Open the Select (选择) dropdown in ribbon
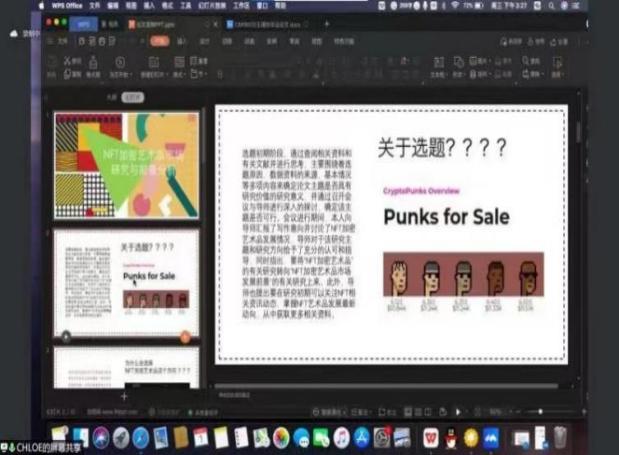This screenshot has width=619, height=455. coord(557,74)
